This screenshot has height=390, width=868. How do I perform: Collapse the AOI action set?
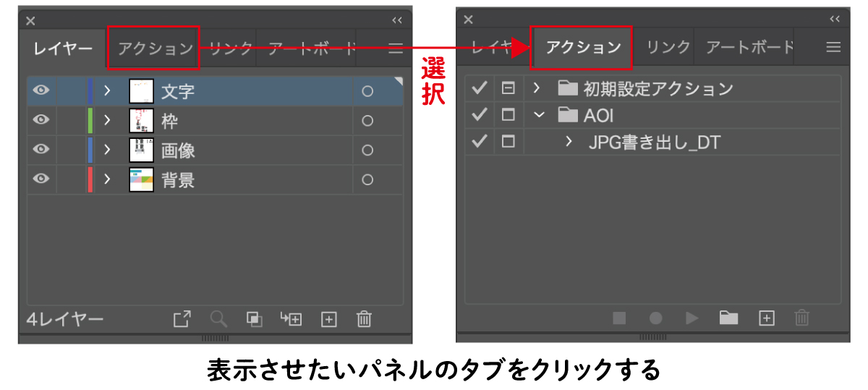click(537, 114)
